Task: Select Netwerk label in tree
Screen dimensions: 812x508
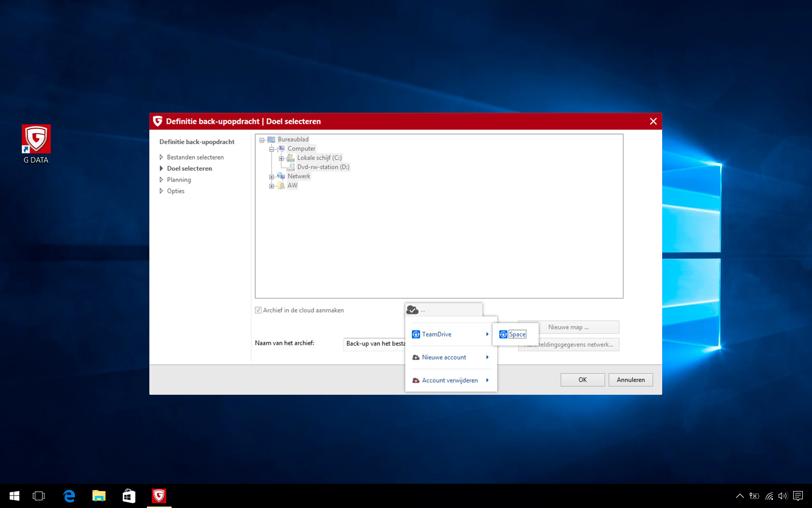Action: 299,176
